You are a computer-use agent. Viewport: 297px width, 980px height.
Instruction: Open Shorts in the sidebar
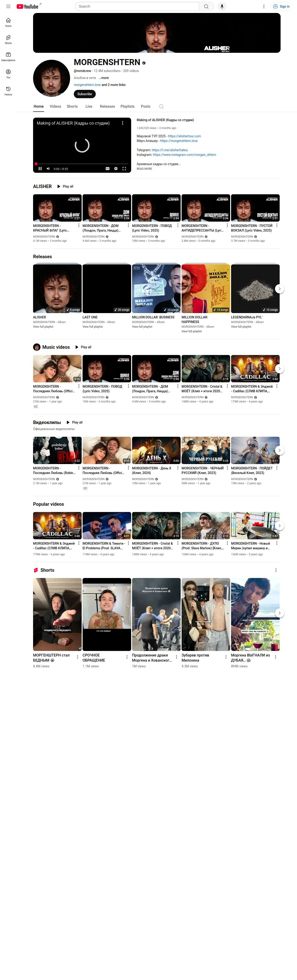click(x=8, y=40)
